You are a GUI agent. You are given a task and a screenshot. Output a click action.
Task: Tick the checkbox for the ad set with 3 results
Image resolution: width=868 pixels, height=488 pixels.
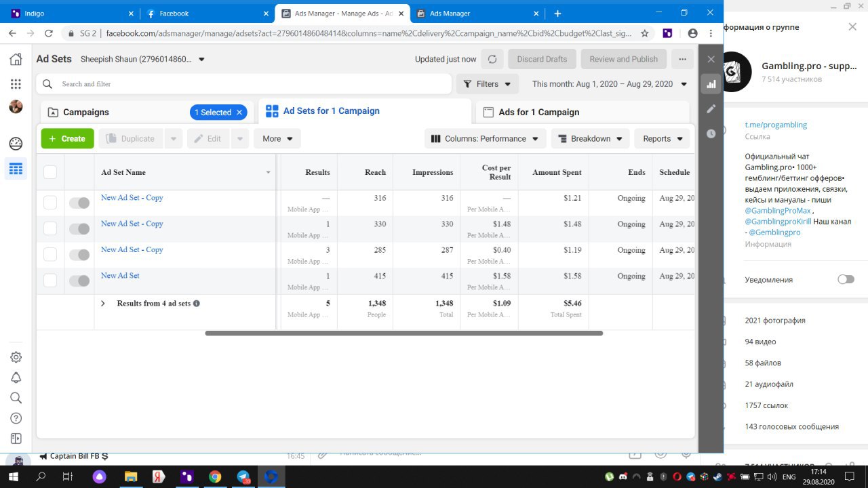point(50,254)
